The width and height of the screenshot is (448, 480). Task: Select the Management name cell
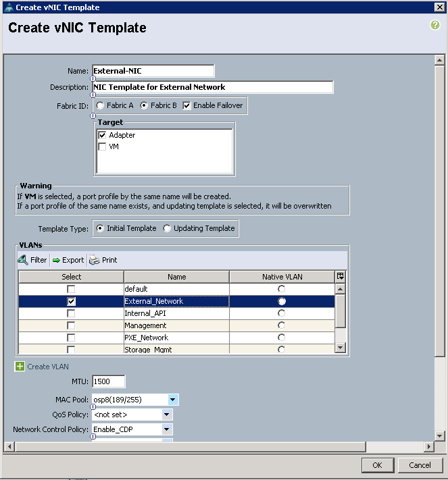pos(176,325)
